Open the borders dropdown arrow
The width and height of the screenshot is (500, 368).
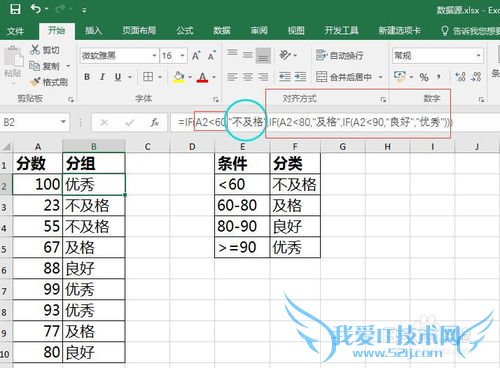[160, 77]
